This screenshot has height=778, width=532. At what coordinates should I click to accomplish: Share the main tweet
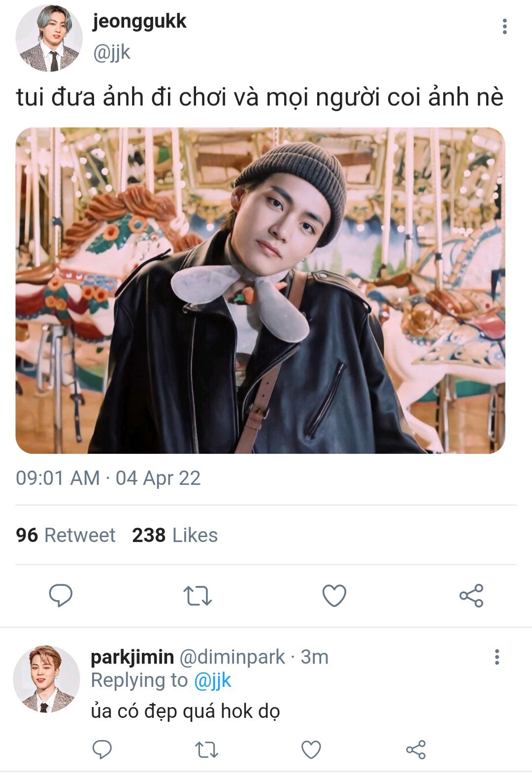[x=471, y=595]
